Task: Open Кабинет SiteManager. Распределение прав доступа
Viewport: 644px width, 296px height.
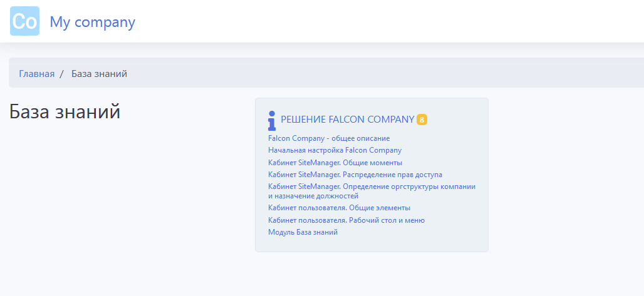Action: click(355, 175)
